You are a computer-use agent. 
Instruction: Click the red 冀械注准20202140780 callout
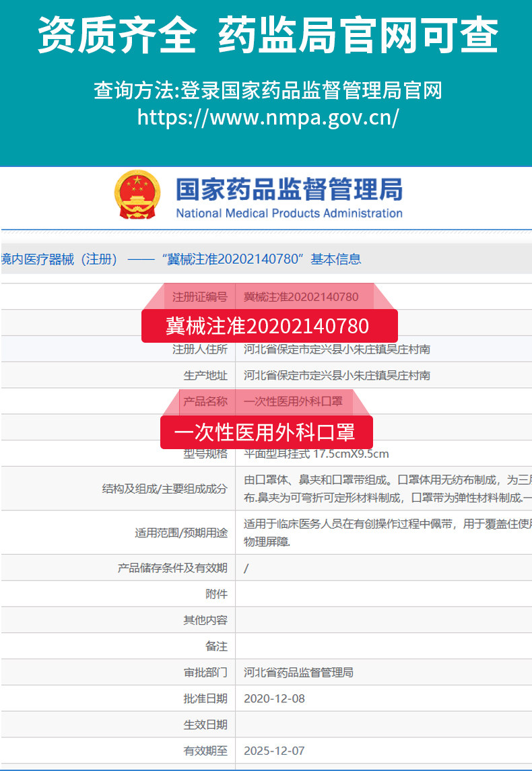coord(269,326)
